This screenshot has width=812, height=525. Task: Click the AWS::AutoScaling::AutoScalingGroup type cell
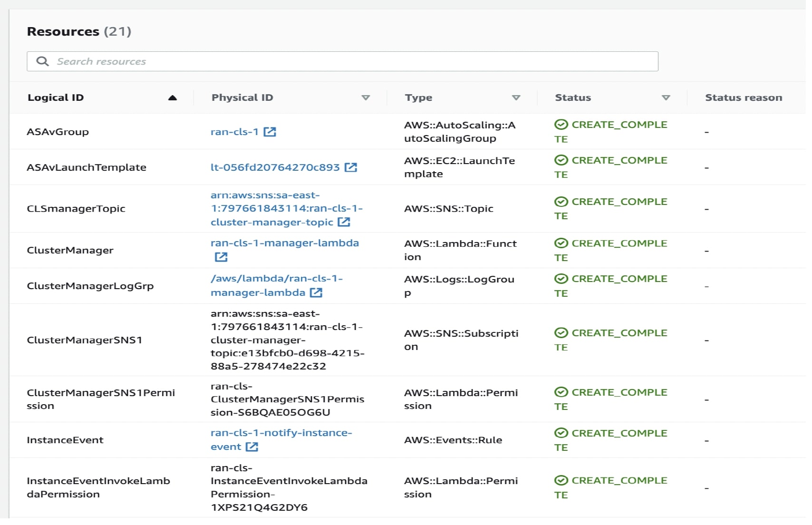click(460, 132)
